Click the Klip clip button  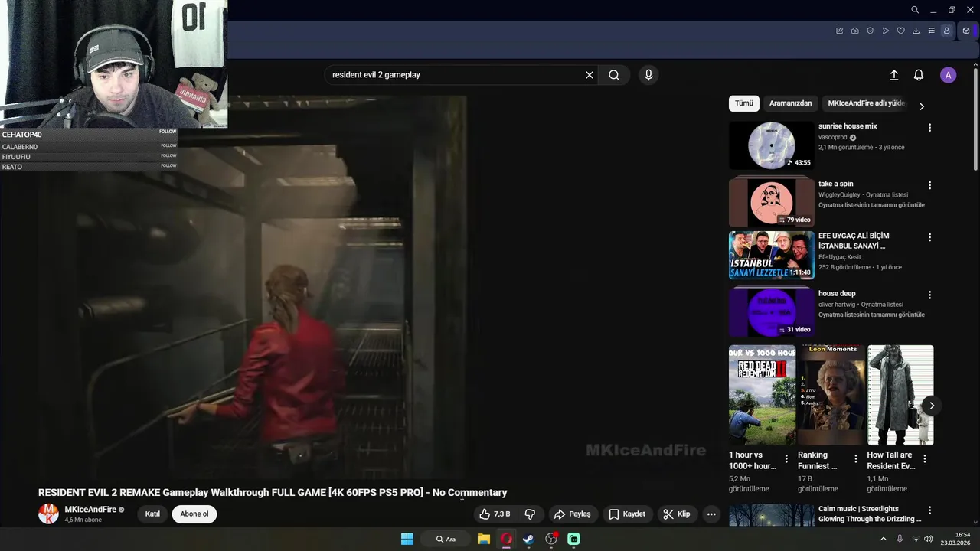click(676, 514)
